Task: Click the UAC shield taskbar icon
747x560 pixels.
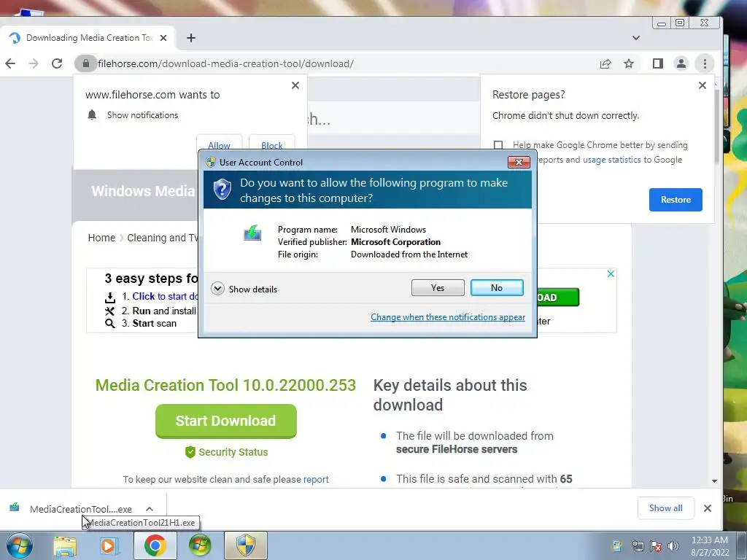Action: (x=245, y=545)
